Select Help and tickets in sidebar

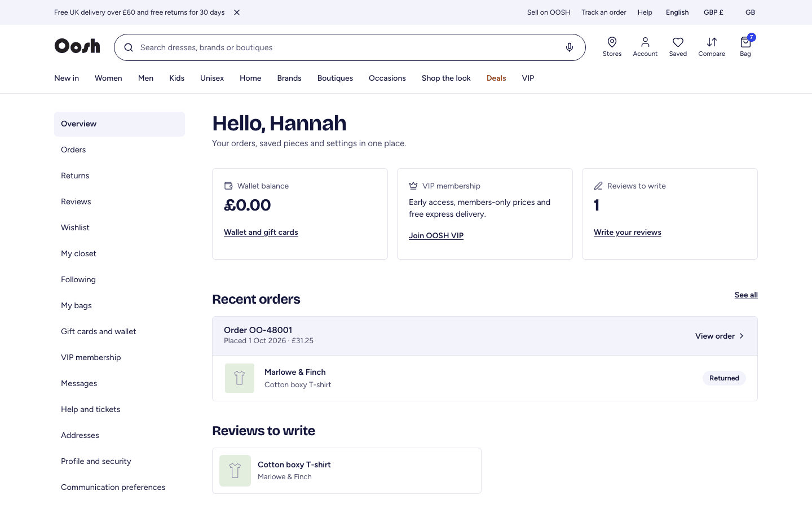120,410
